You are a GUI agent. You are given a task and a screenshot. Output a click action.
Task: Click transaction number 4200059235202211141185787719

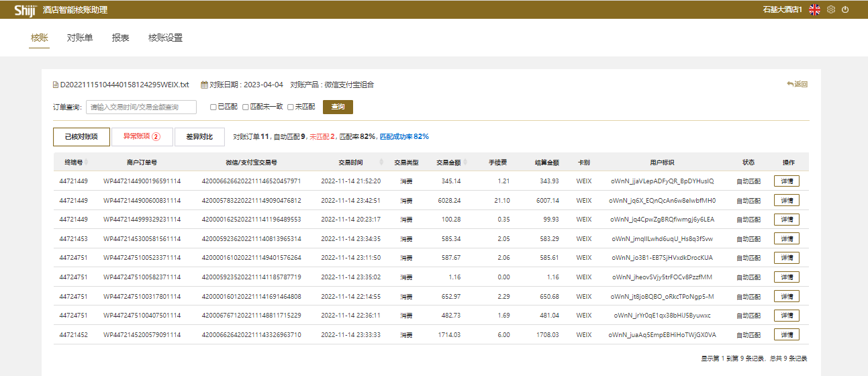tap(252, 277)
